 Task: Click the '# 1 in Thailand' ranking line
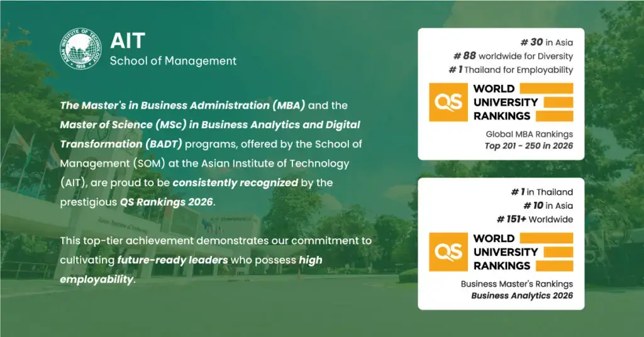point(541,192)
